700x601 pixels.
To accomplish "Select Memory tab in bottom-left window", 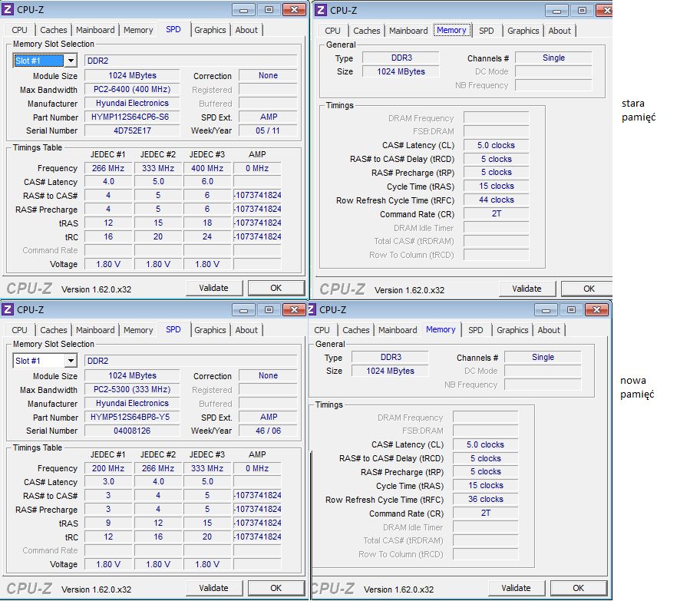I will (138, 330).
